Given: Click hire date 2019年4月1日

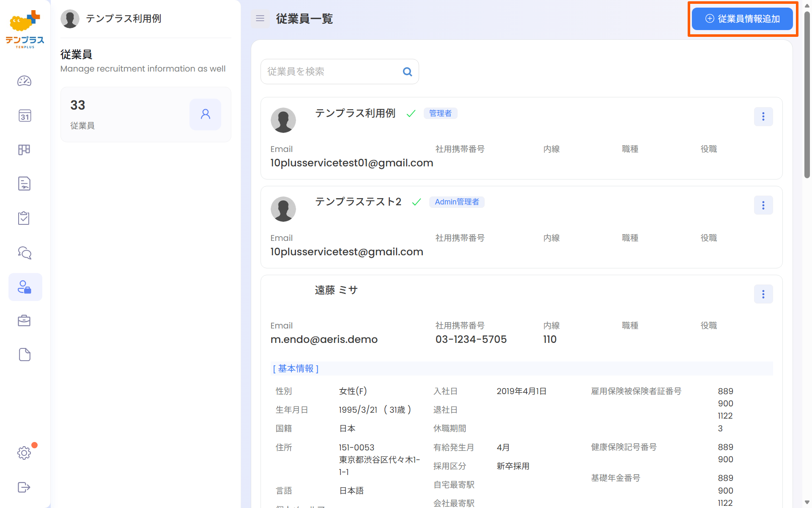Looking at the screenshot, I should pyautogui.click(x=521, y=391).
